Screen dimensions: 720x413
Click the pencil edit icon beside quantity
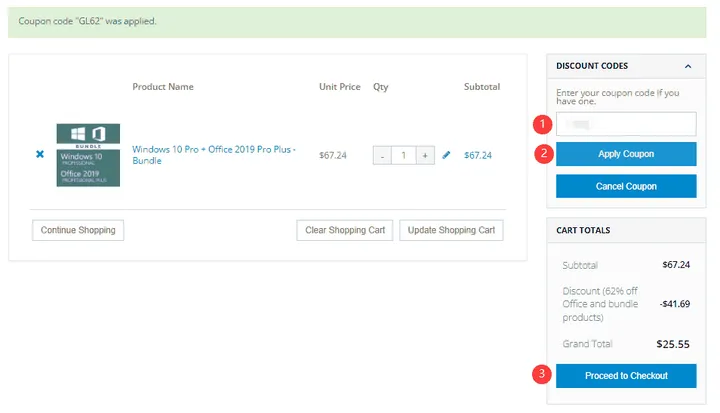[x=446, y=155]
